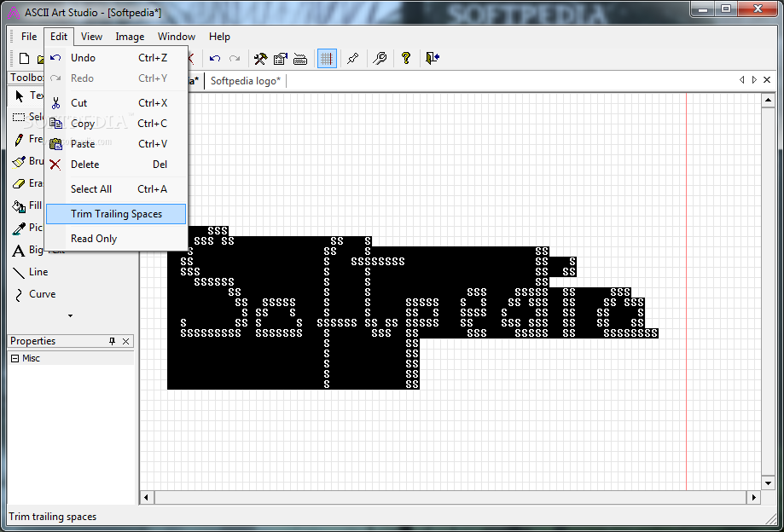This screenshot has height=532, width=784.
Task: Click the greyed toolbar Redo arrow icon
Action: coord(235,59)
